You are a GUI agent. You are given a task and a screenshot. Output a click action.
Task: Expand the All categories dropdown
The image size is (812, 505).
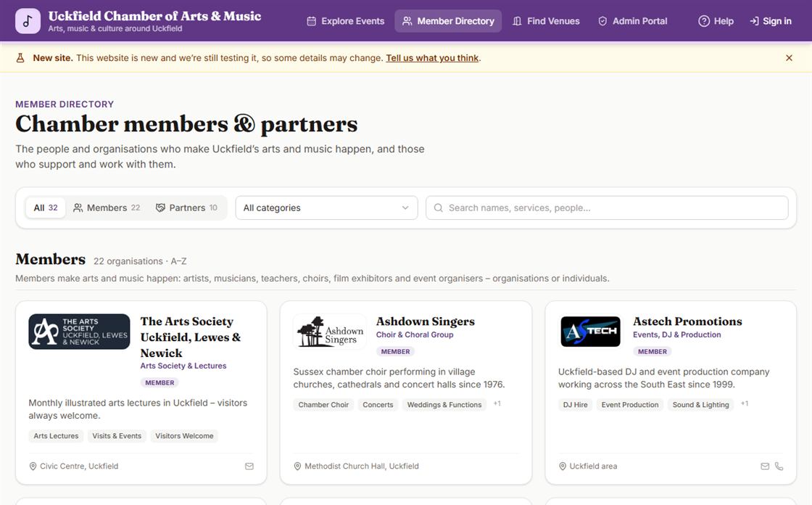(326, 208)
